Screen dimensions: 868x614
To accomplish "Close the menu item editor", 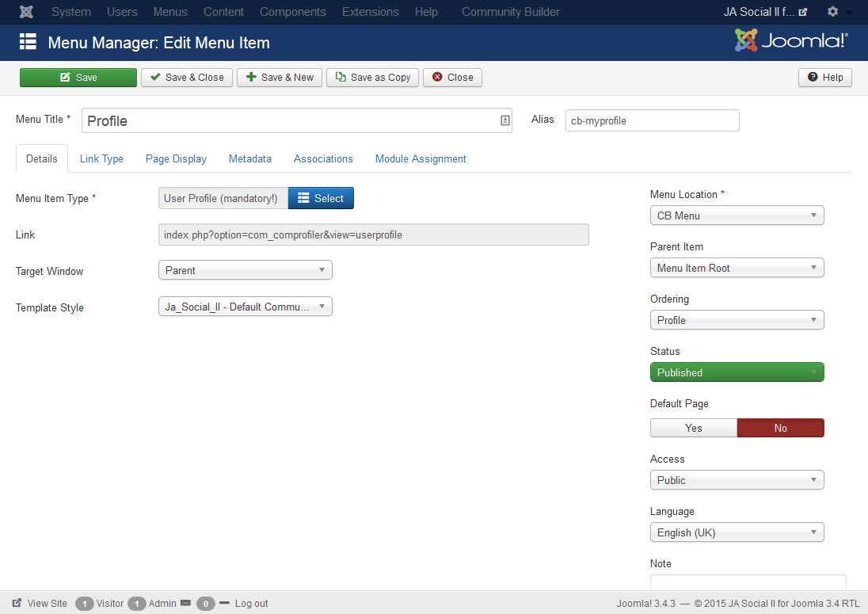I will click(x=452, y=78).
